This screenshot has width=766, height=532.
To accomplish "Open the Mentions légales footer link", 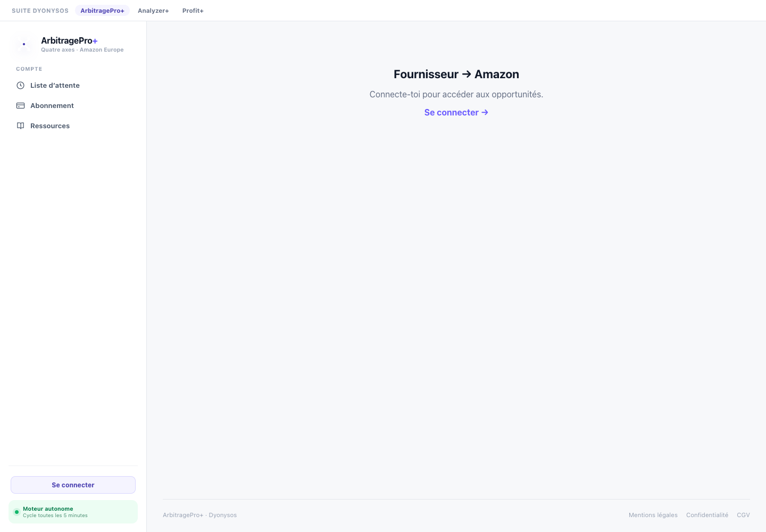I will [653, 515].
